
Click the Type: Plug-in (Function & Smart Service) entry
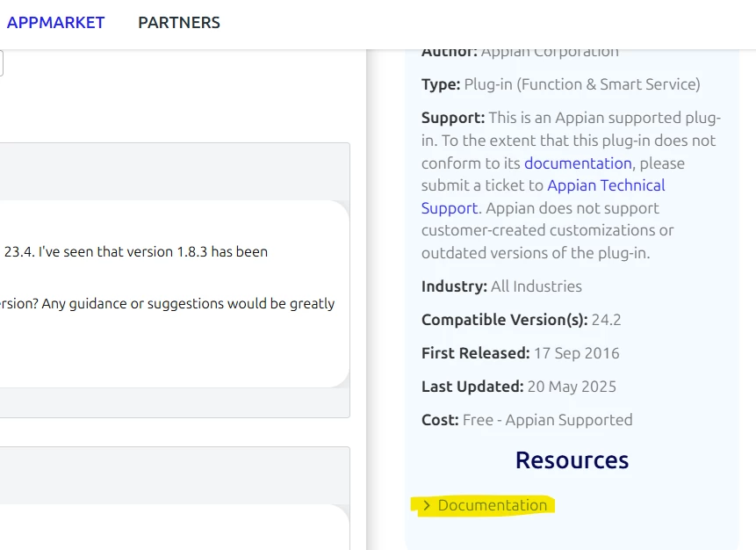point(561,84)
